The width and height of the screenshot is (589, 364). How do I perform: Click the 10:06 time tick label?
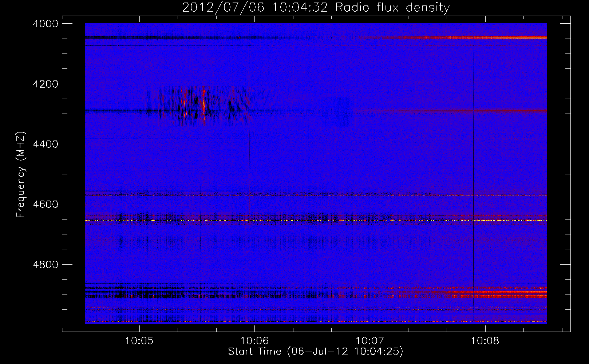(x=254, y=341)
